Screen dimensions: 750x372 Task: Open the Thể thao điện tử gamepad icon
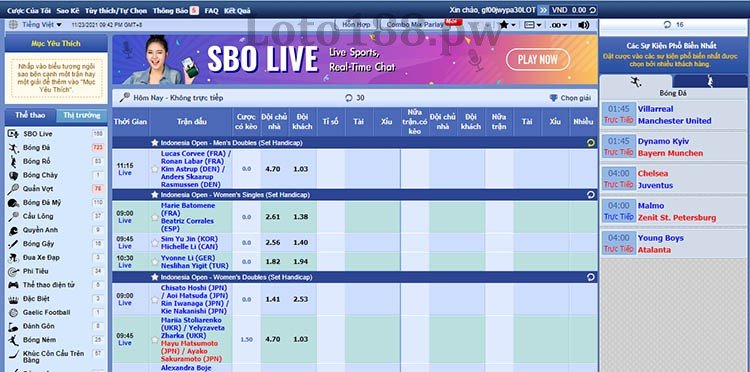coord(13,285)
